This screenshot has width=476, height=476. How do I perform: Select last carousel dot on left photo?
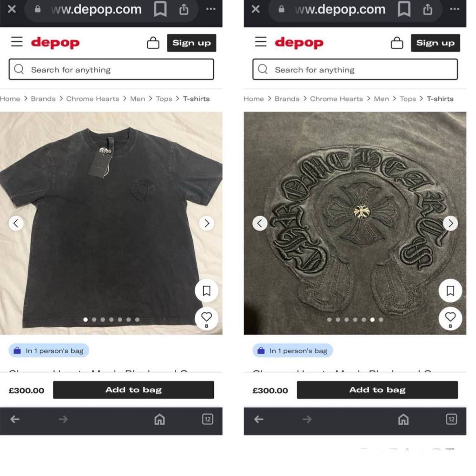pos(137,319)
